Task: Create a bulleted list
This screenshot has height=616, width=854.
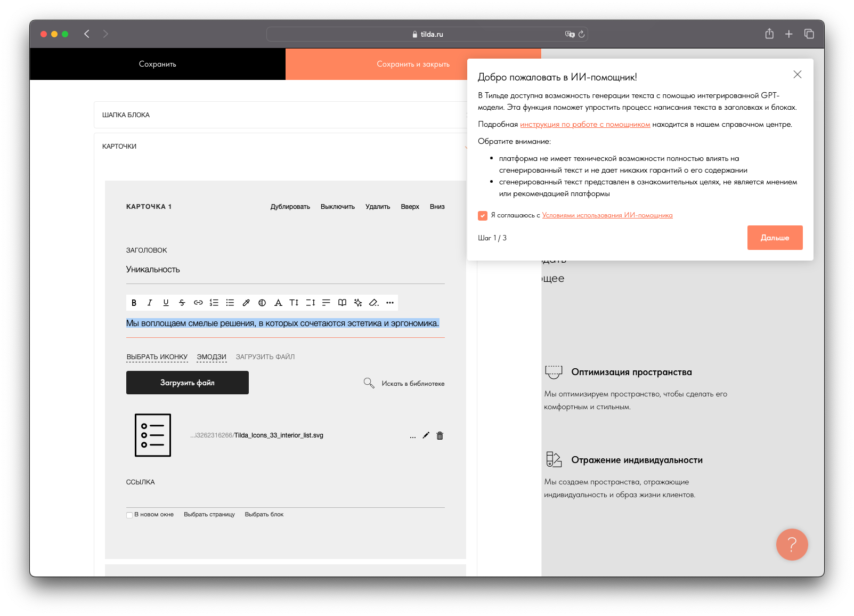Action: point(230,303)
